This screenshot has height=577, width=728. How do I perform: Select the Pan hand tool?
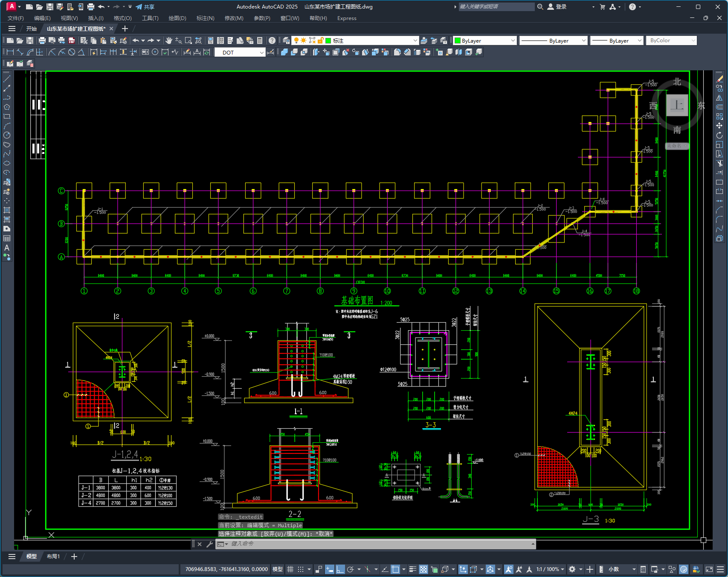click(169, 40)
